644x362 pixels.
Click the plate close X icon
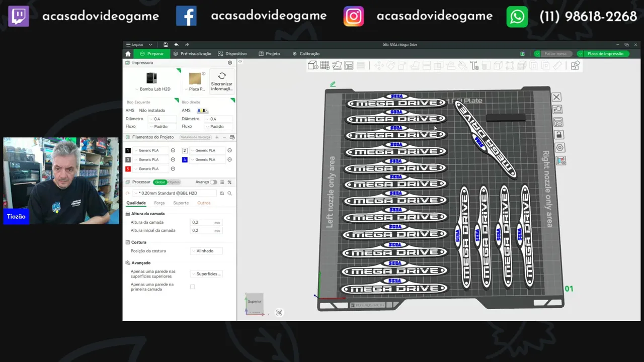tap(556, 97)
